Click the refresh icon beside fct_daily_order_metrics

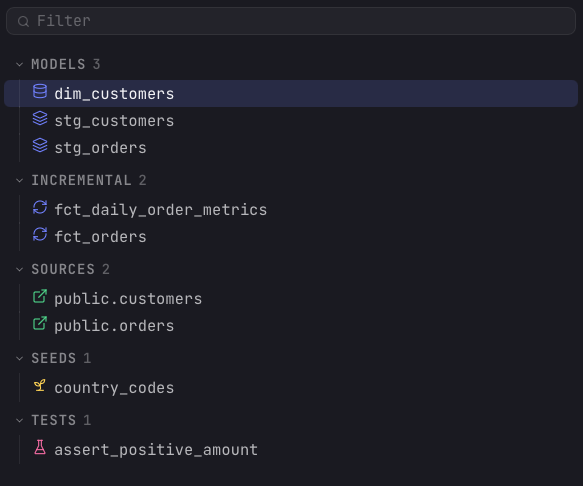40,207
